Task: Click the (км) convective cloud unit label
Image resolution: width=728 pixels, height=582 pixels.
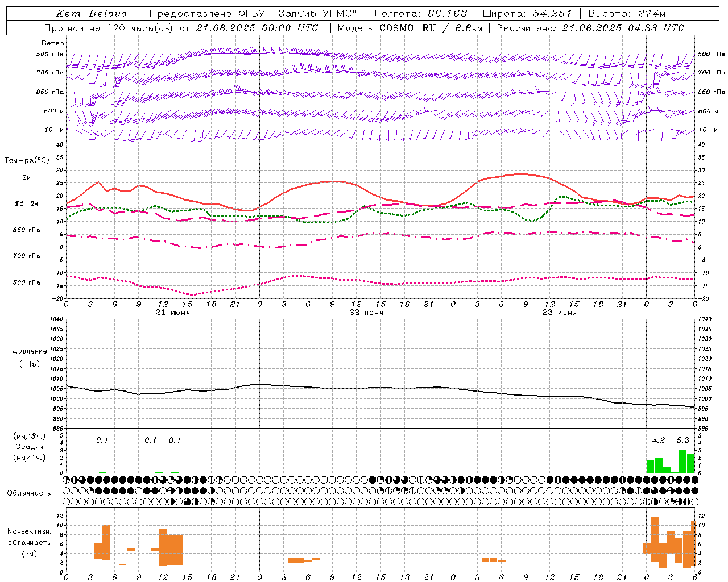Action: pyautogui.click(x=29, y=554)
